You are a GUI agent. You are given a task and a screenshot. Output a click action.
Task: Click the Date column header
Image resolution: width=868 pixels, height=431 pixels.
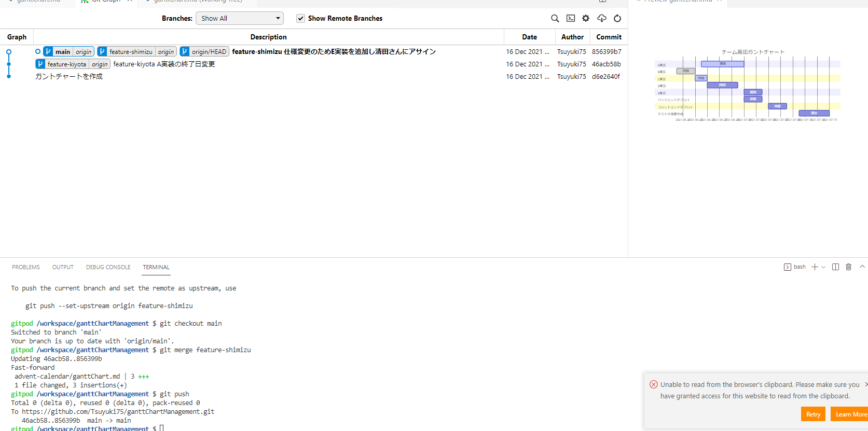[529, 37]
